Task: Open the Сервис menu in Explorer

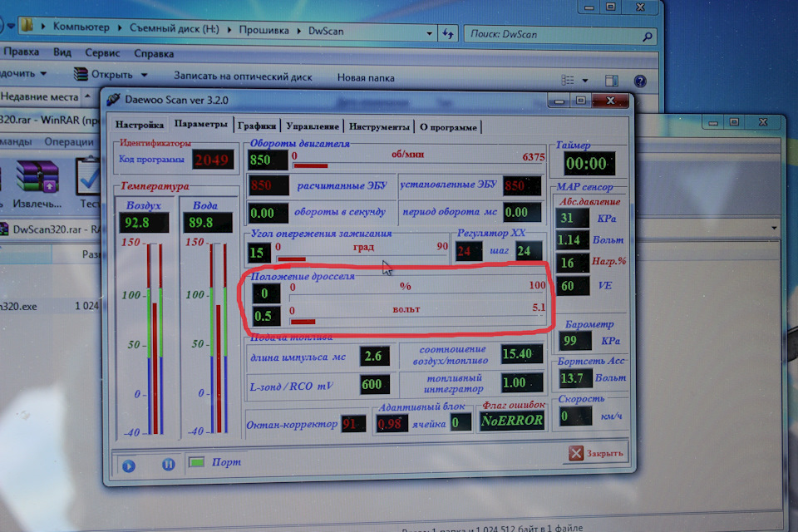Action: pyautogui.click(x=102, y=53)
